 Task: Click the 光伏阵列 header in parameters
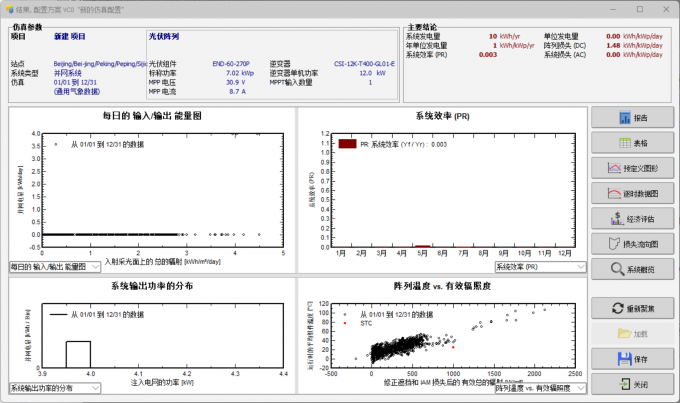[x=163, y=35]
